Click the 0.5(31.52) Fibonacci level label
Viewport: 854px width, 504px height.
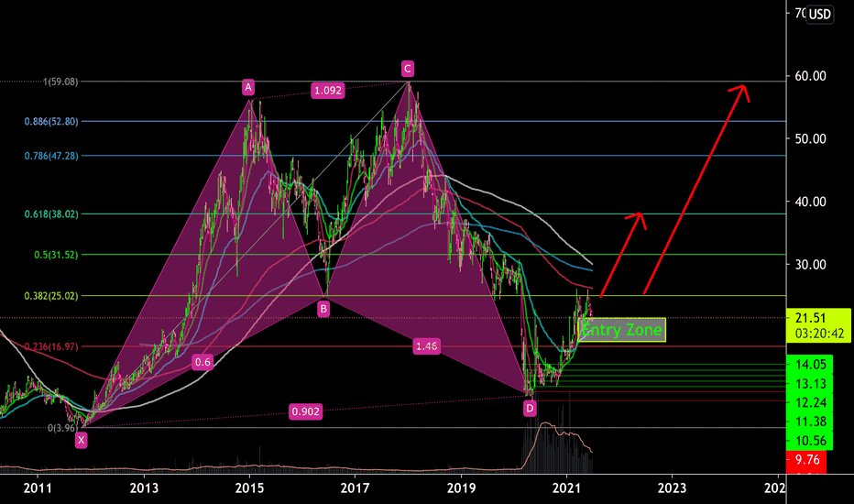(56, 255)
